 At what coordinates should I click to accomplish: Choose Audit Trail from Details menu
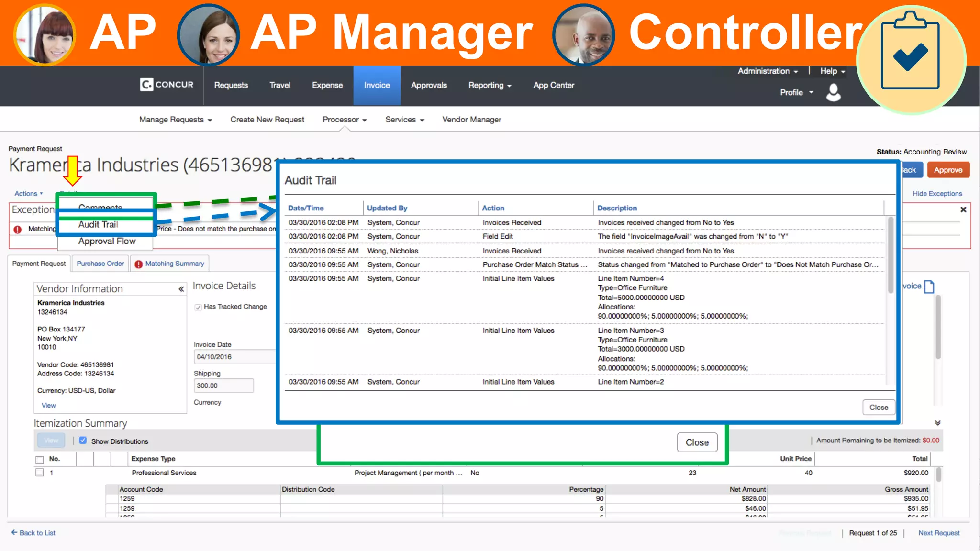(98, 224)
